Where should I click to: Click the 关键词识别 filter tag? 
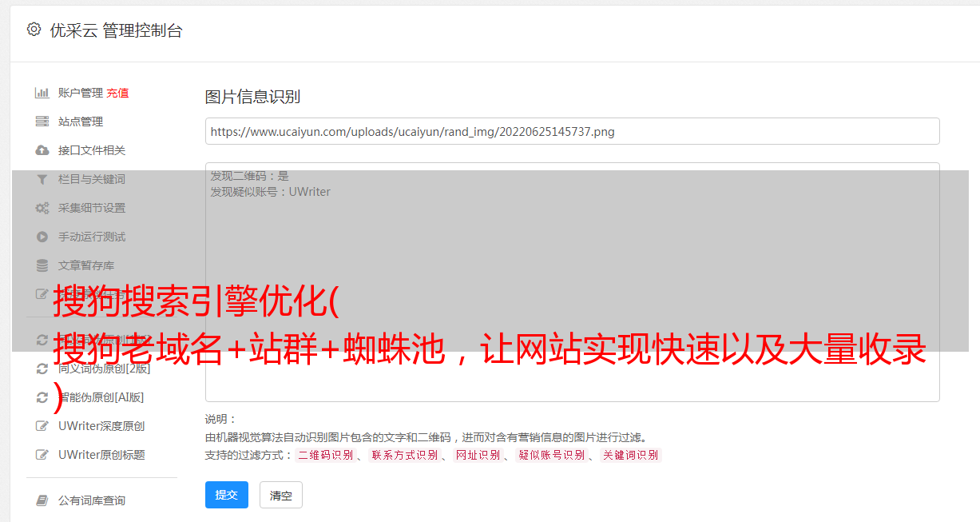[x=631, y=455]
